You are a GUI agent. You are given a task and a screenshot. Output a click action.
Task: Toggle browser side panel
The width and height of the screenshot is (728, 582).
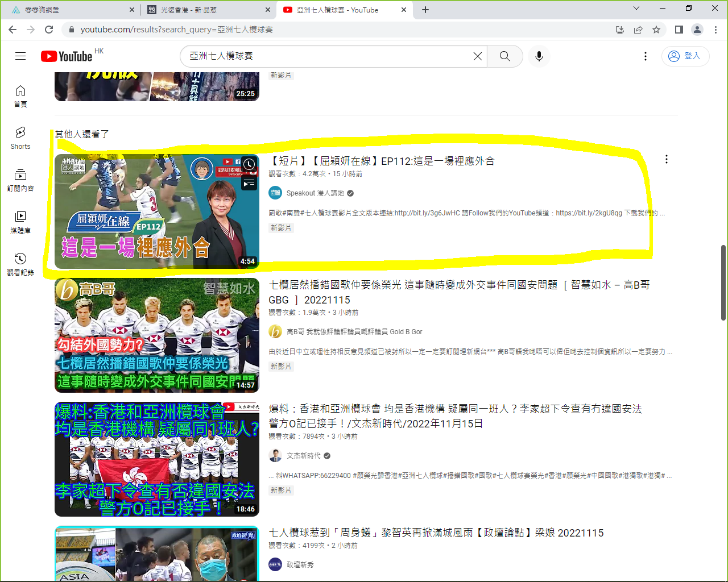point(679,30)
